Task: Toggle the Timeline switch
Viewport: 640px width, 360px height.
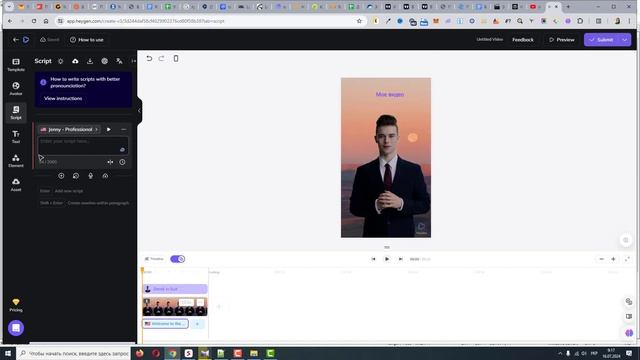Action: pyautogui.click(x=178, y=259)
